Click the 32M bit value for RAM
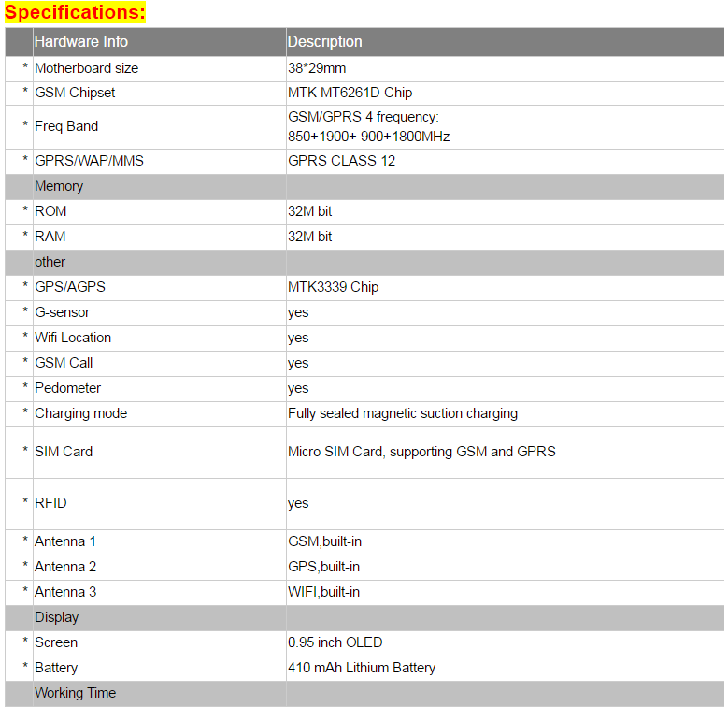Screen dimensions: 728x707 click(x=309, y=237)
